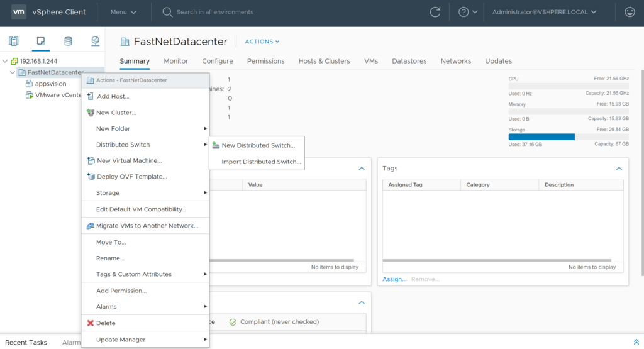Switch to the VMs tab
This screenshot has height=349, width=644.
(371, 61)
